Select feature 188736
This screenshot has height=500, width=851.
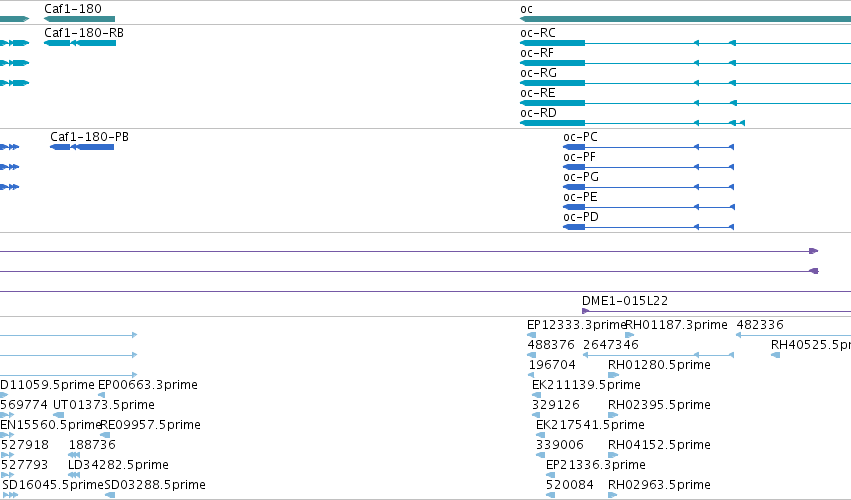coord(92,445)
